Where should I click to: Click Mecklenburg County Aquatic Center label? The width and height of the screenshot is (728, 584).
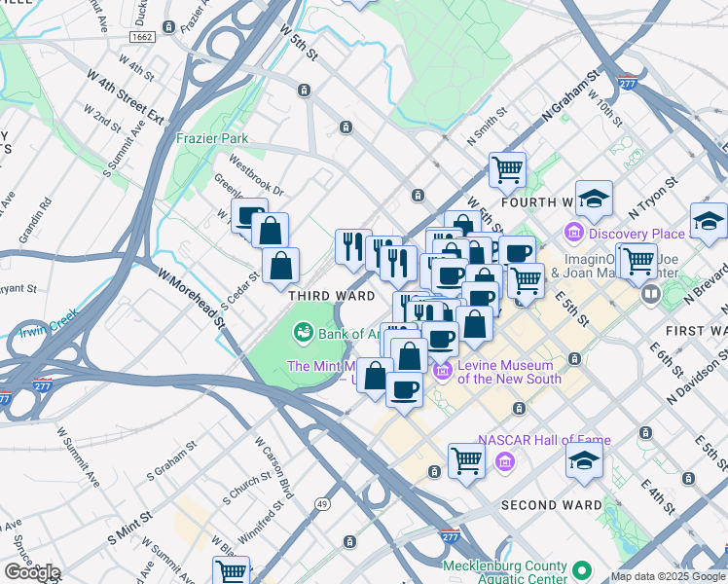505,572
